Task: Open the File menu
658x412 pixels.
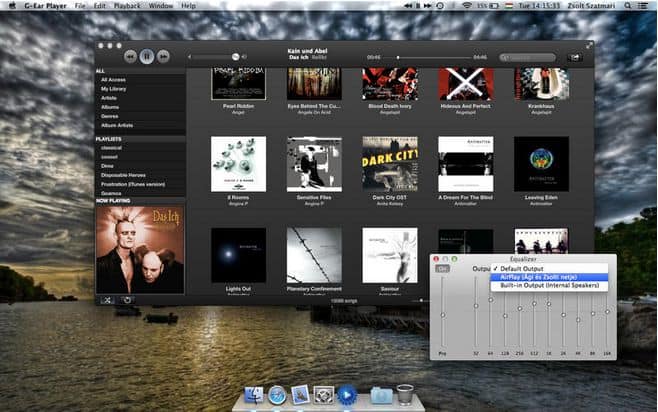Action: tap(80, 5)
